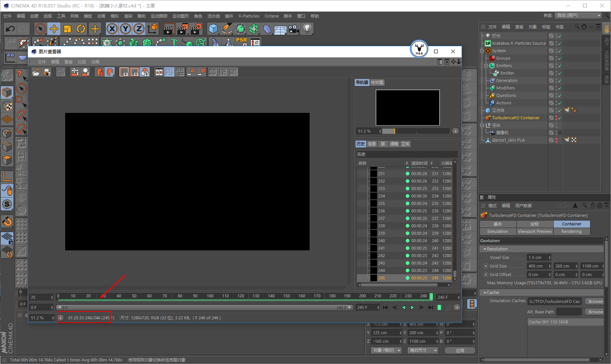Image resolution: width=611 pixels, height=364 pixels.
Task: Click the A marker icon in Picture Viewer
Action: coord(191,72)
